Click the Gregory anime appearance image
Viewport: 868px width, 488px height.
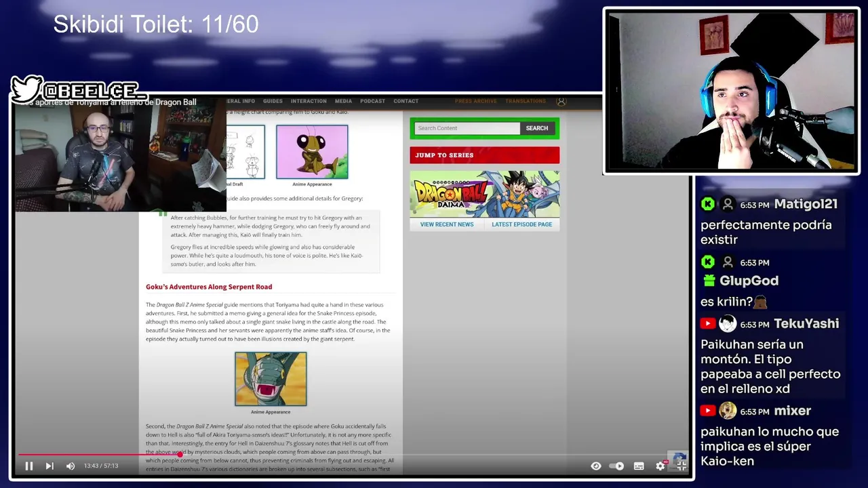(x=312, y=152)
